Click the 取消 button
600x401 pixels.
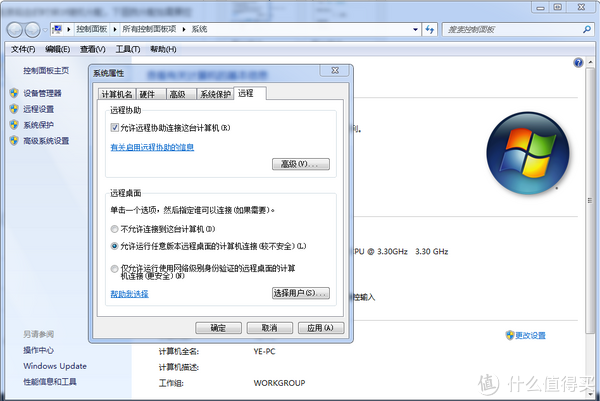(x=270, y=328)
